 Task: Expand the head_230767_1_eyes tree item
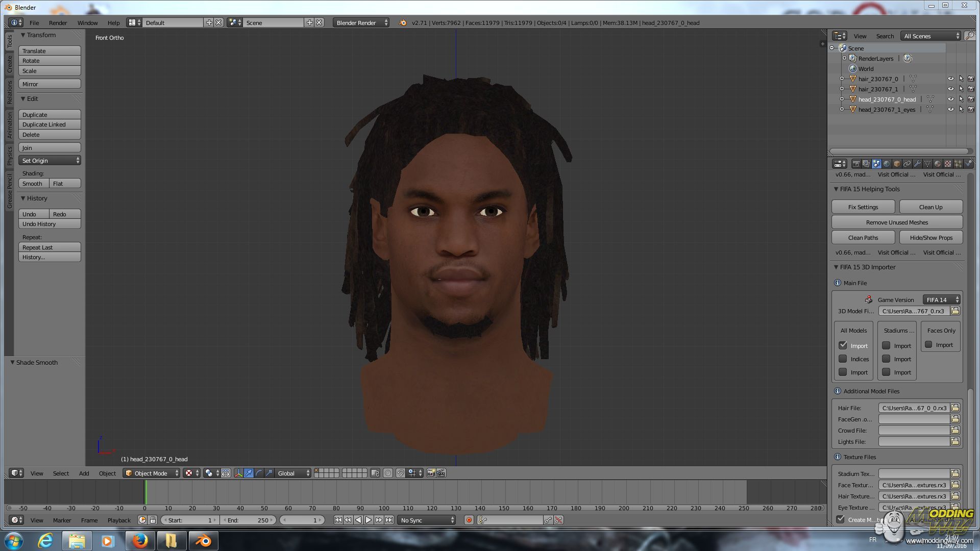click(842, 109)
